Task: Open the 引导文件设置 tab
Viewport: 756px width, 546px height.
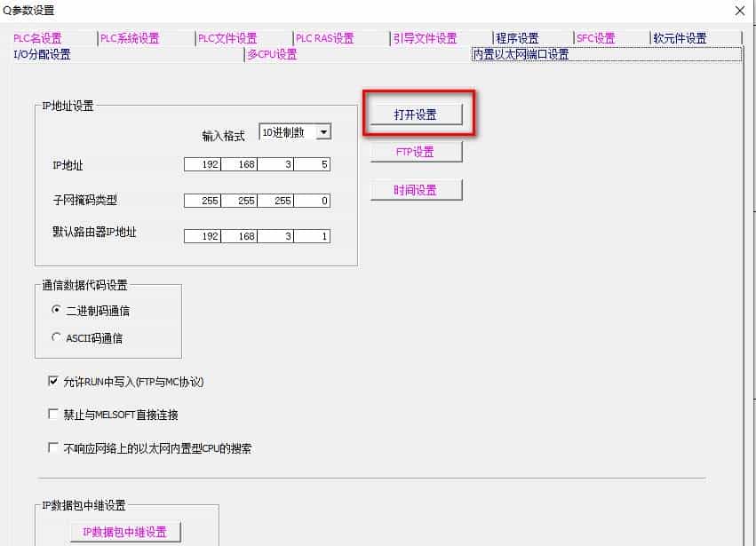Action: [x=424, y=38]
